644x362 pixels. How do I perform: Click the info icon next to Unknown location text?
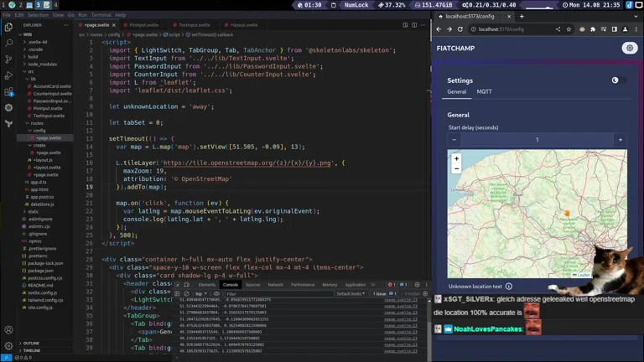(x=509, y=287)
